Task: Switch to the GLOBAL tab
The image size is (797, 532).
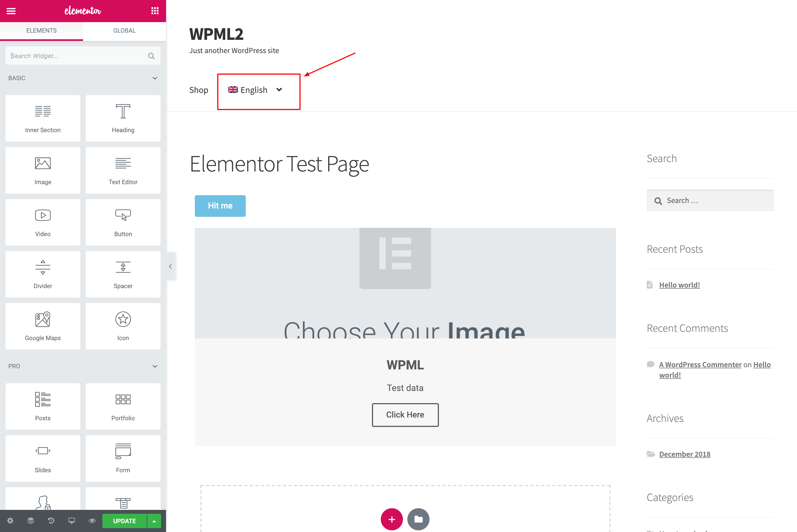Action: (x=125, y=31)
